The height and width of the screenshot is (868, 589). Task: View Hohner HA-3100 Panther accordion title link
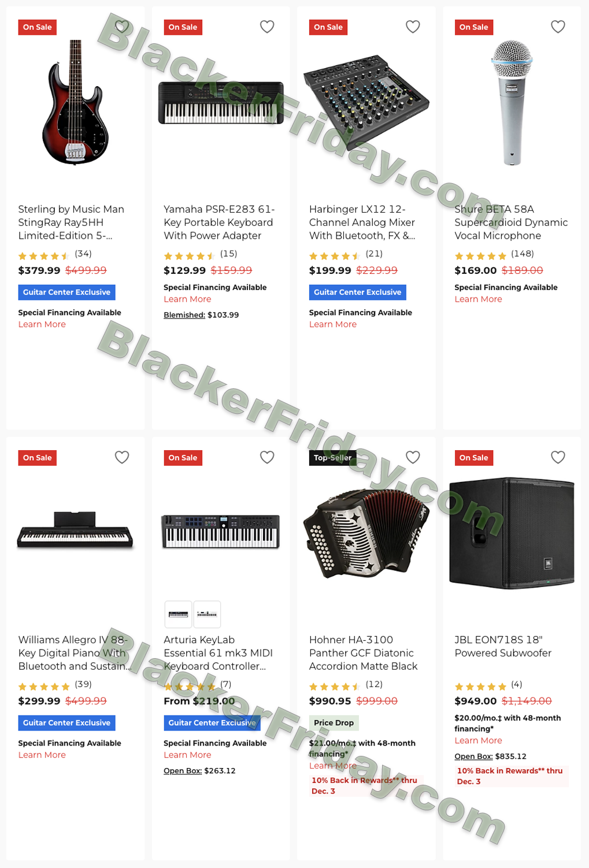(363, 653)
